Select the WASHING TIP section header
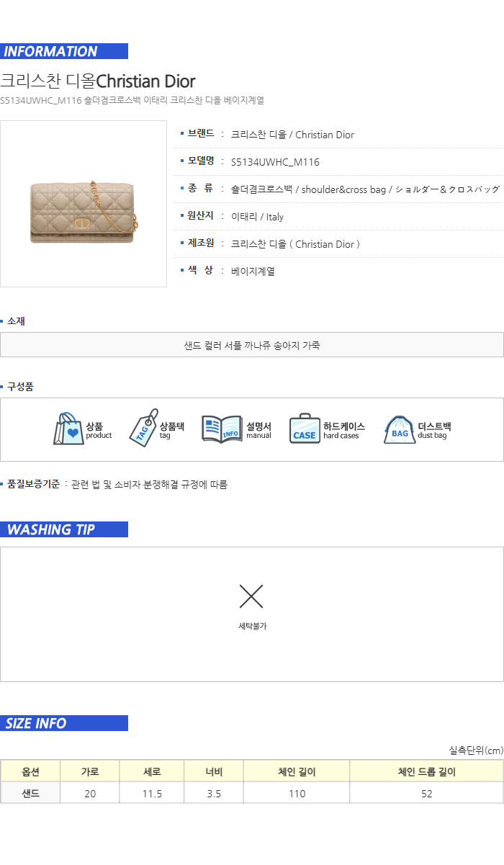Viewport: 504px width, 865px height. [x=64, y=529]
